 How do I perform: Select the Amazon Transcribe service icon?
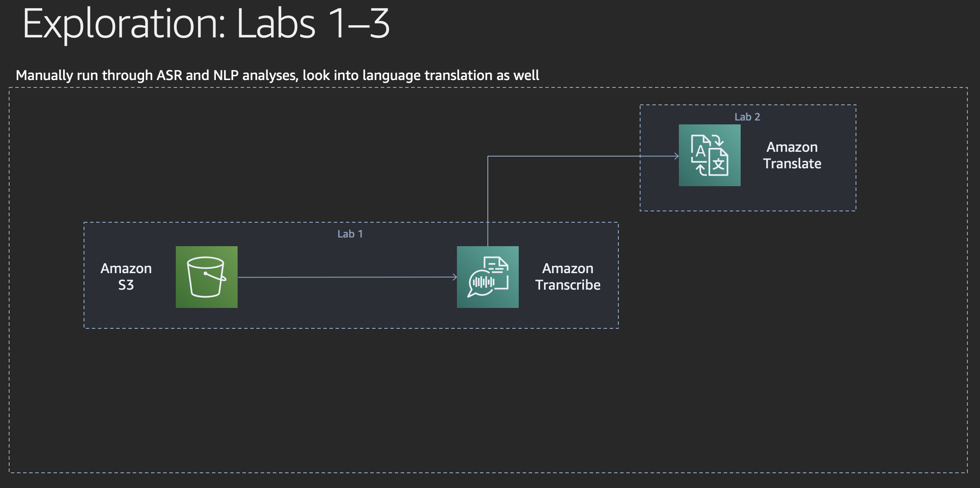pyautogui.click(x=487, y=277)
